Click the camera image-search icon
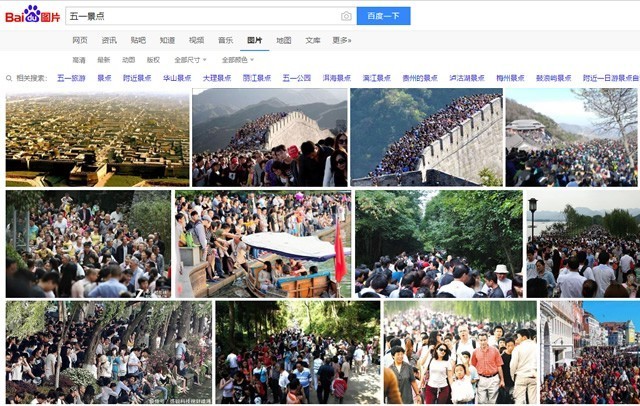640x406 pixels. [346, 16]
